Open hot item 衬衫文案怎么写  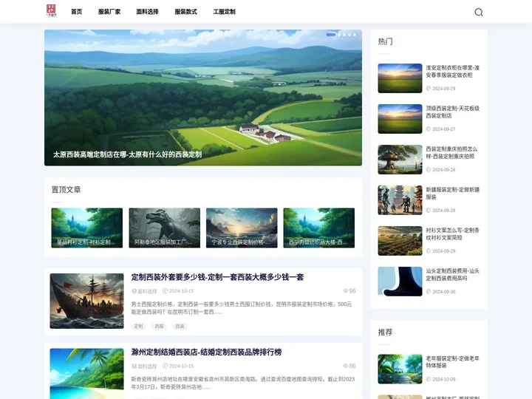tap(453, 234)
